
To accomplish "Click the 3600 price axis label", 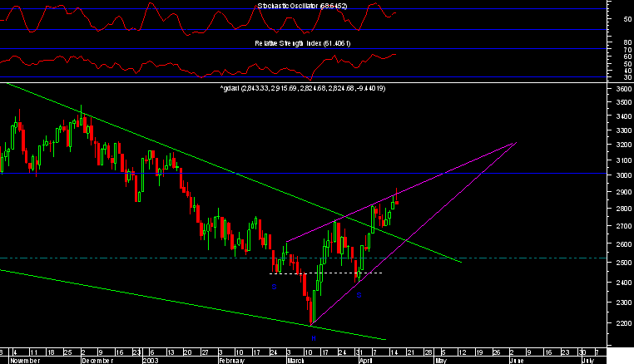I will (624, 89).
